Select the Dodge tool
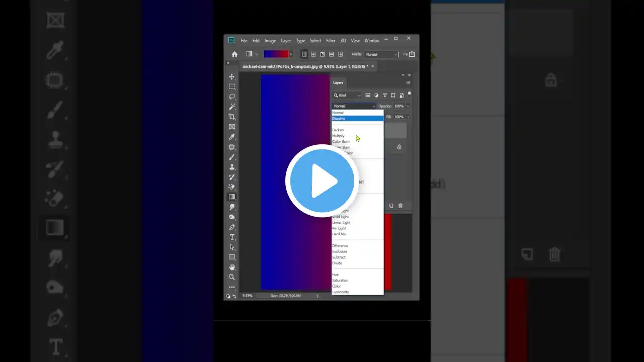This screenshot has width=644, height=362. click(x=232, y=217)
